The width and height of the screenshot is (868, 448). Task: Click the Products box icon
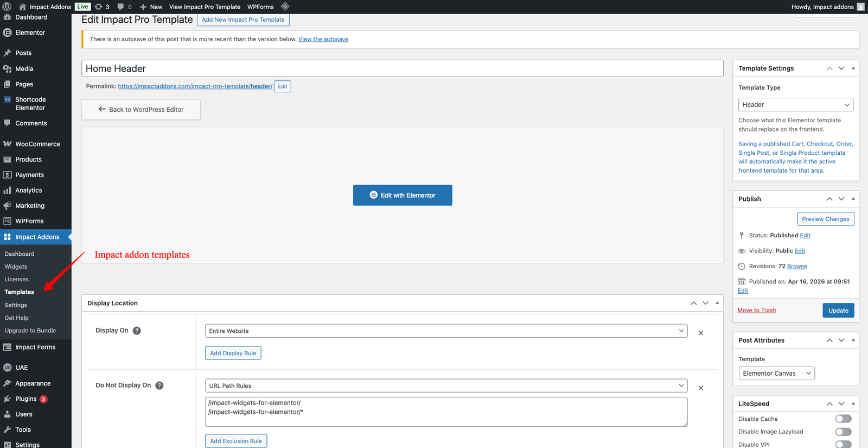(7, 159)
